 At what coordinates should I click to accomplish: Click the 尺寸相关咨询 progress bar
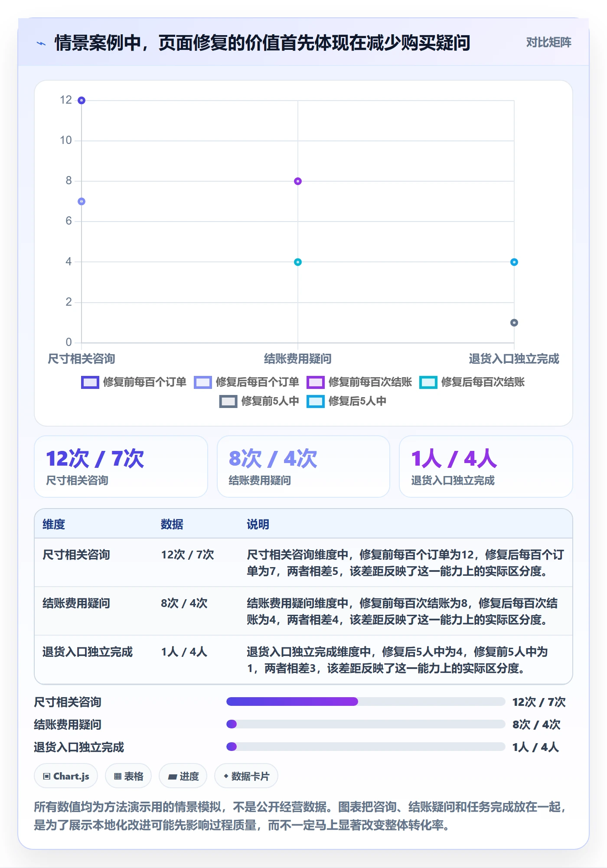tap(366, 702)
